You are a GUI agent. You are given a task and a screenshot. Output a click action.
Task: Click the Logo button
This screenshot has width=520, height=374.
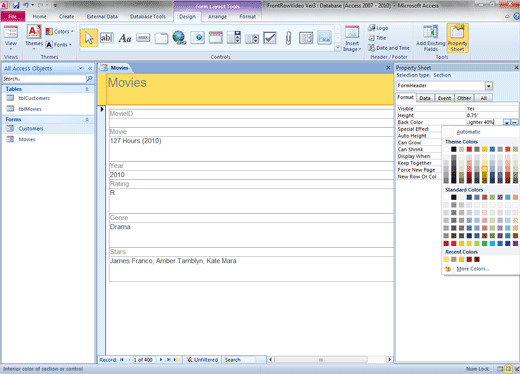[x=378, y=28]
